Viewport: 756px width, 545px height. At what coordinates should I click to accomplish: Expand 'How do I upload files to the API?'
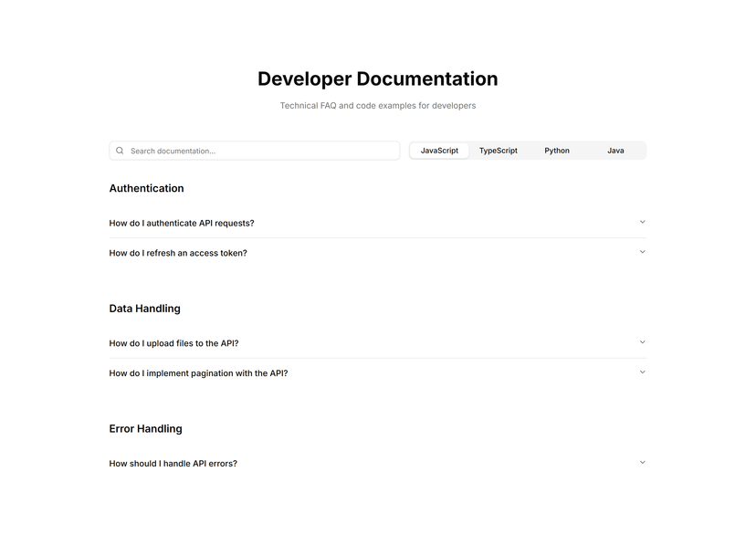point(377,343)
